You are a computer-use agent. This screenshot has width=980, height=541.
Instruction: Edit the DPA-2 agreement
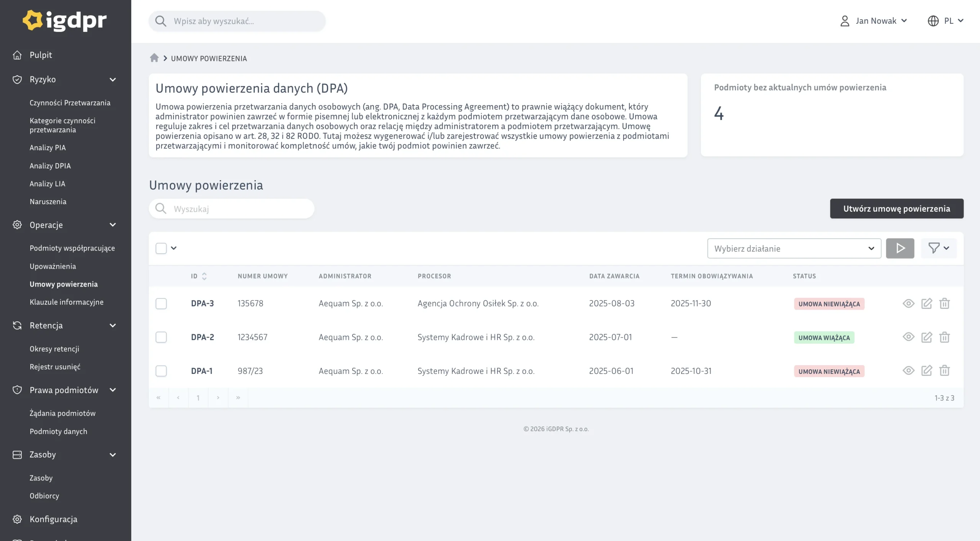(926, 337)
